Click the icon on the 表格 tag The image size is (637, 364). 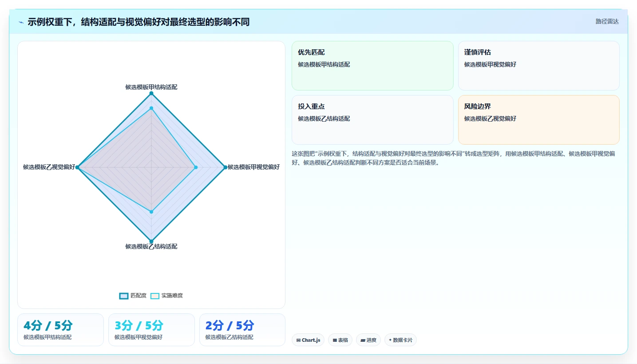point(335,340)
